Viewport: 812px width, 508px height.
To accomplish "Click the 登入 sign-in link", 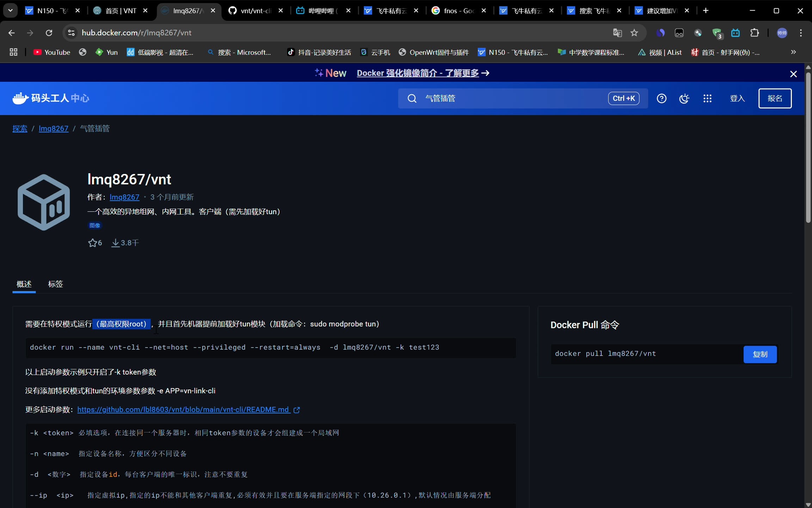I will 737,98.
